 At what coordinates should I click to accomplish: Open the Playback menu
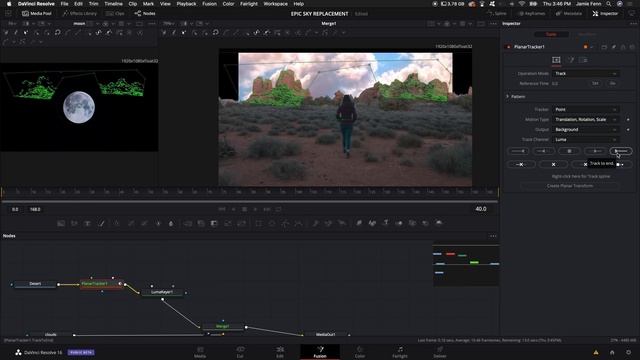click(x=186, y=4)
